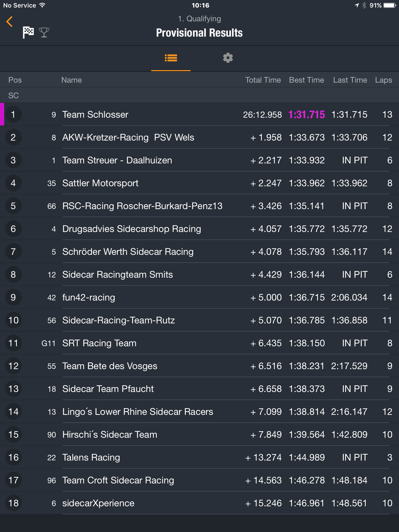
Task: Tap the location arrow status icon
Action: tap(357, 5)
